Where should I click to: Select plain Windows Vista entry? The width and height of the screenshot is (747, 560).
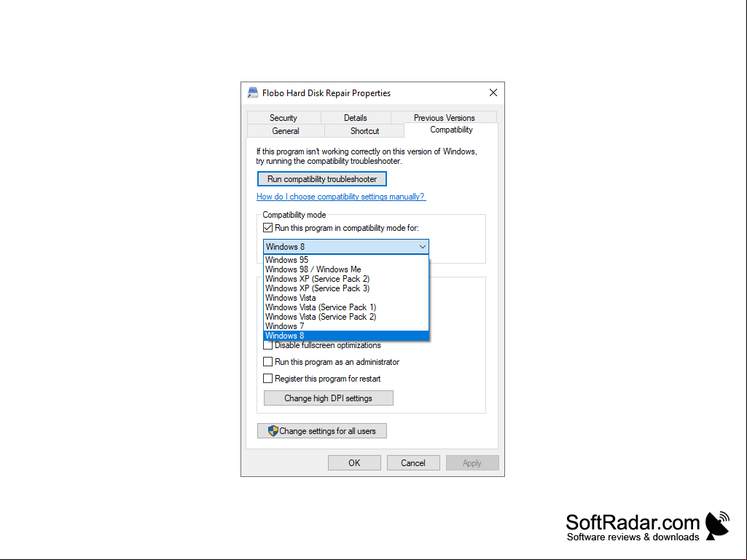[346, 298]
